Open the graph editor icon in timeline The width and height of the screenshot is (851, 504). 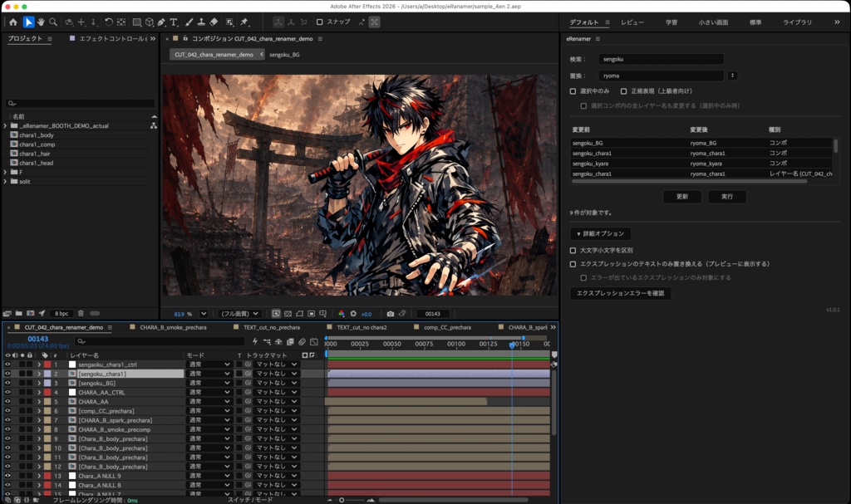click(314, 342)
